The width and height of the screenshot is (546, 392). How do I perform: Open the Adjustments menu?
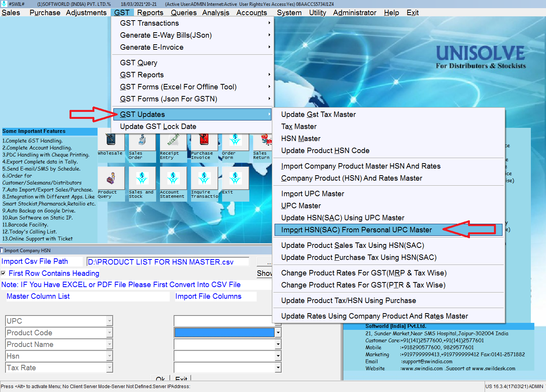tap(86, 12)
